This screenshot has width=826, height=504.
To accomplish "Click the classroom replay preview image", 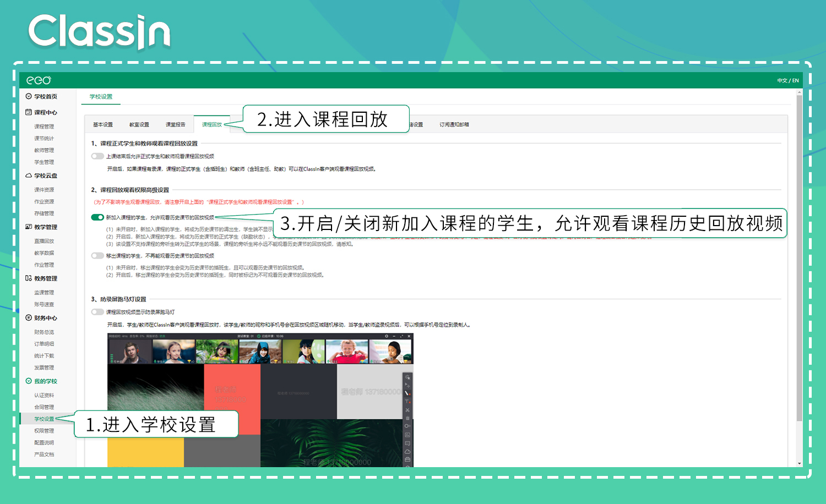I will tap(260, 400).
